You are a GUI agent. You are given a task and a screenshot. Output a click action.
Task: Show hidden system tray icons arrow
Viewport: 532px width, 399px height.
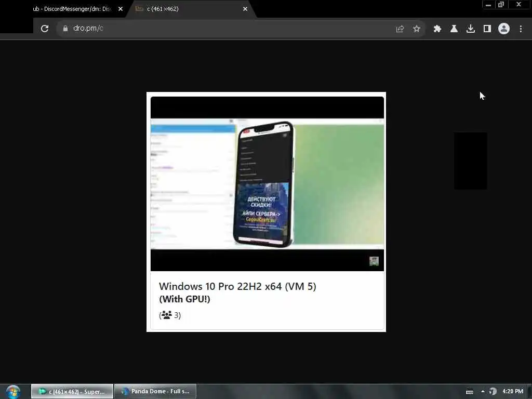coord(483,391)
